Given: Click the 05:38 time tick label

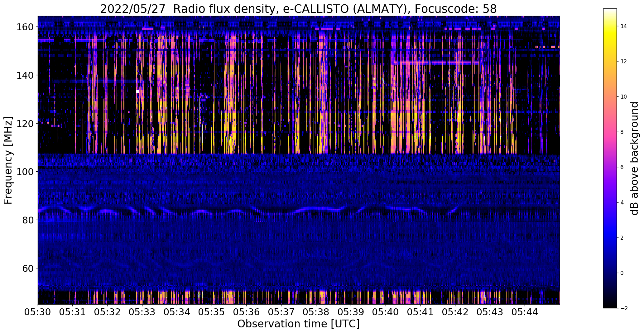Looking at the screenshot, I should (x=316, y=312).
